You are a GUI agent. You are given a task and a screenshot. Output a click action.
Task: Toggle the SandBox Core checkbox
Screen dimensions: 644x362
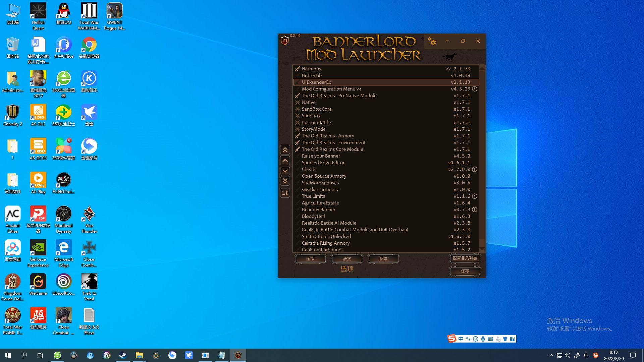point(298,109)
